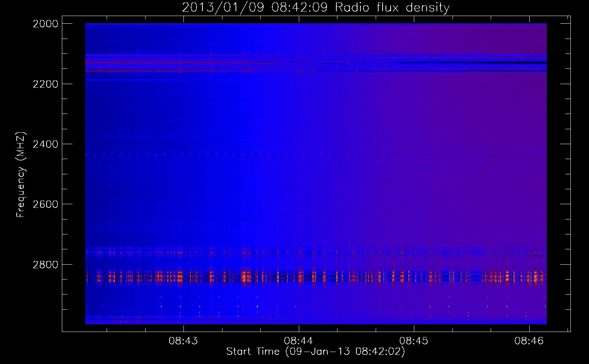Click the 2400 frequency tick label

(46, 144)
